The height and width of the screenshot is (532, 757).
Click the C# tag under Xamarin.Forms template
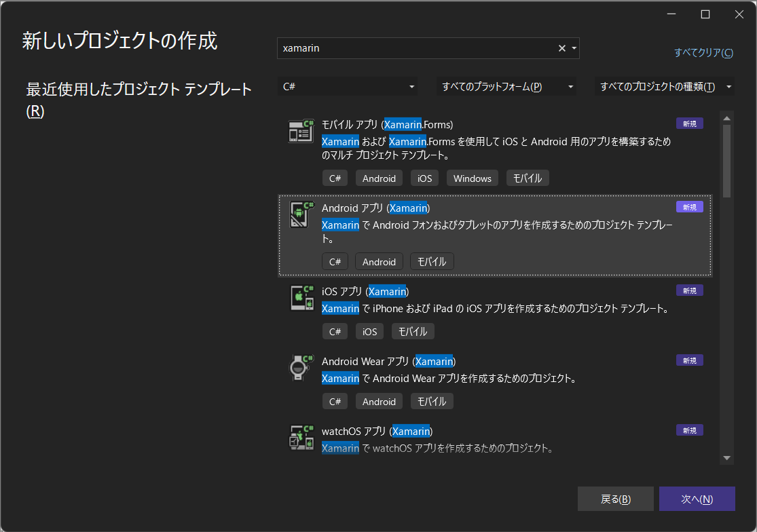335,178
